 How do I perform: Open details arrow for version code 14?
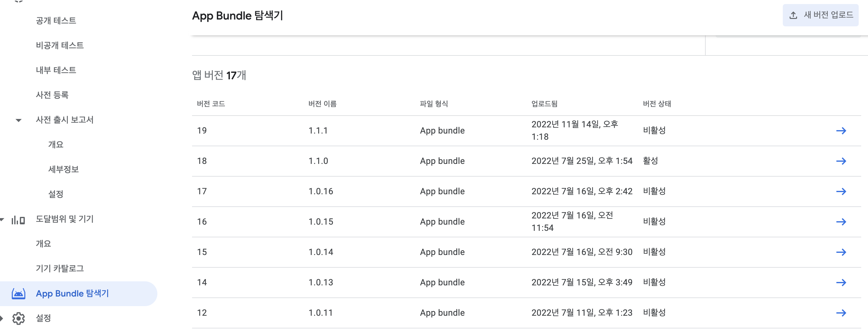click(x=841, y=283)
